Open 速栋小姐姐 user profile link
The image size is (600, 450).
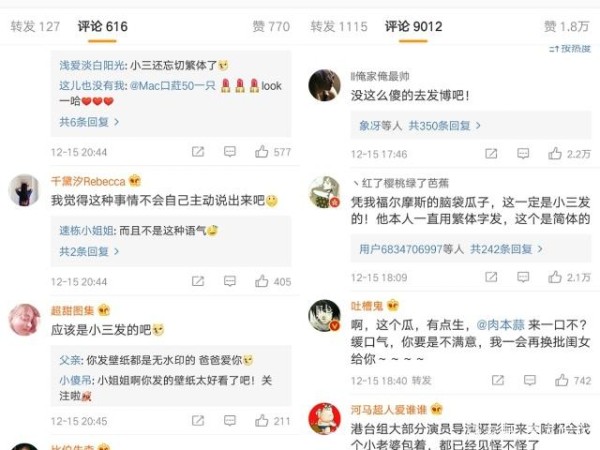click(x=86, y=230)
